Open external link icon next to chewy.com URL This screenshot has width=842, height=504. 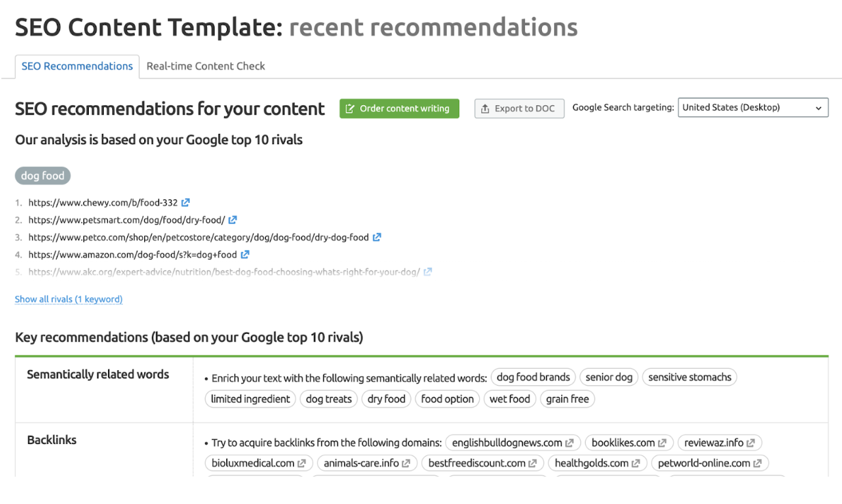pyautogui.click(x=186, y=203)
